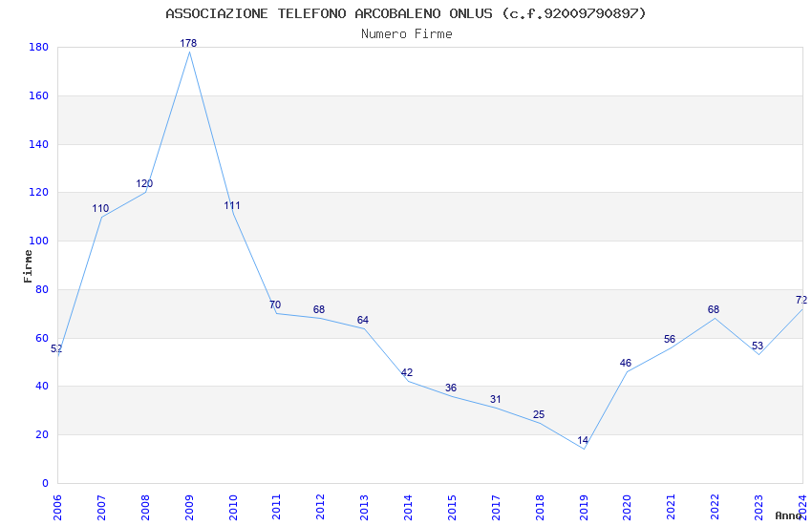Click the data label 42 for 2014
The image size is (812, 525).
tap(407, 372)
